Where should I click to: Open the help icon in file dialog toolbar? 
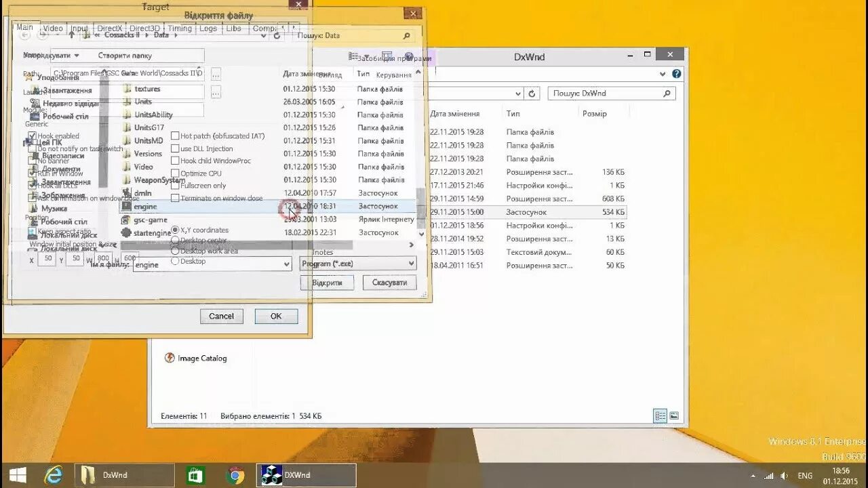(409, 58)
